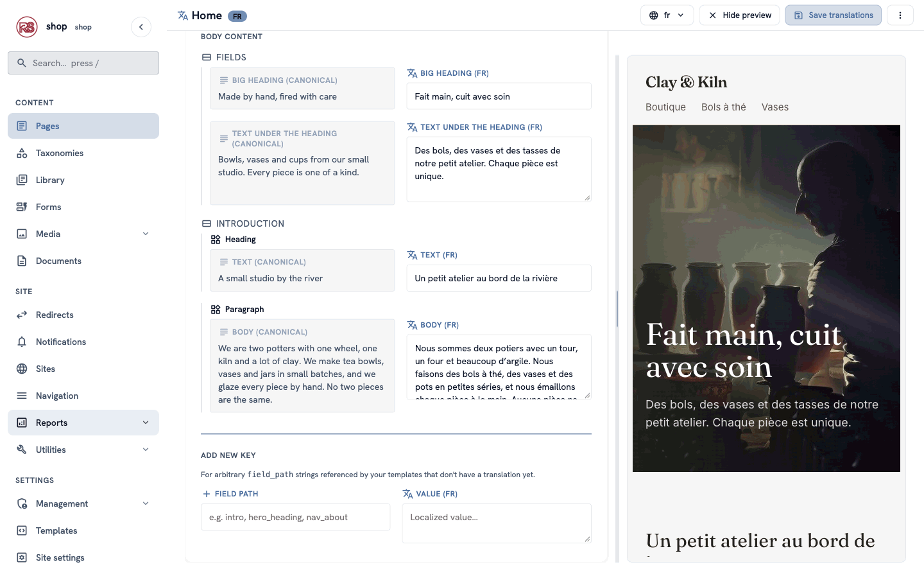Click the translate icon next to BIG HEADING (FR)
Image resolution: width=924 pixels, height=578 pixels.
(x=412, y=73)
